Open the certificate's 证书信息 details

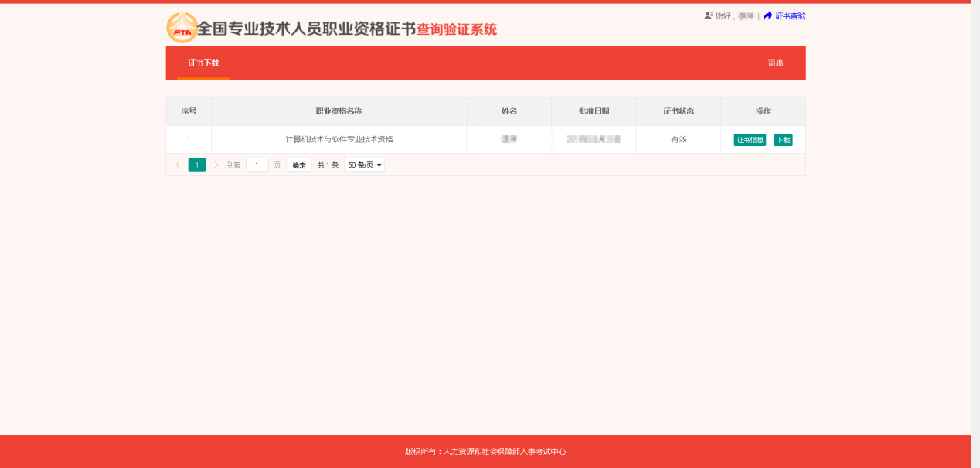[749, 140]
